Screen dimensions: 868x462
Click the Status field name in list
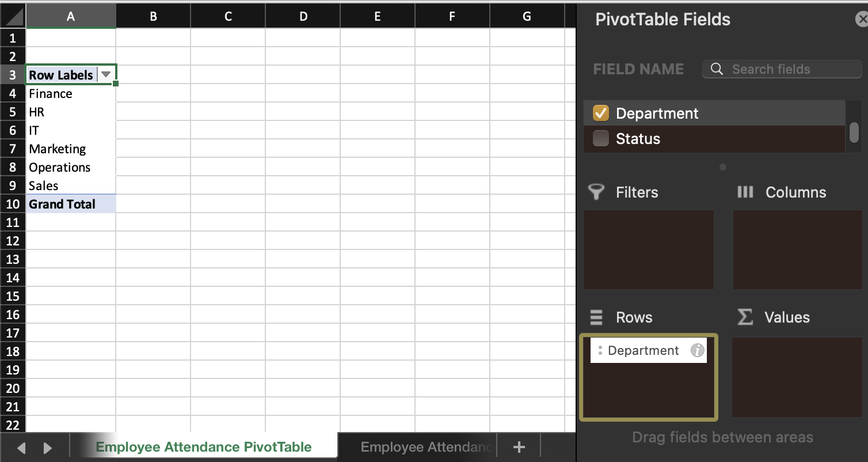pyautogui.click(x=638, y=139)
